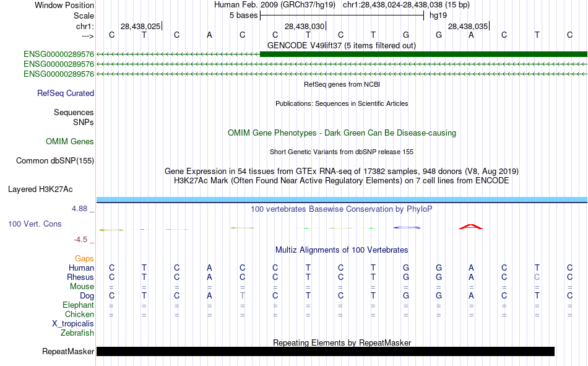Click the dark green ENSG00000289576 exon block

tap(423, 54)
